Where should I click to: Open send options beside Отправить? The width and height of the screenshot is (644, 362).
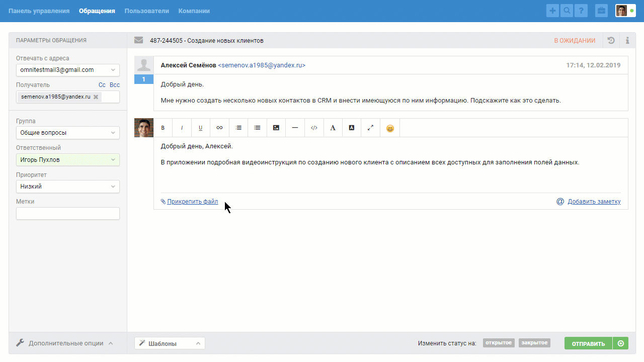click(620, 343)
